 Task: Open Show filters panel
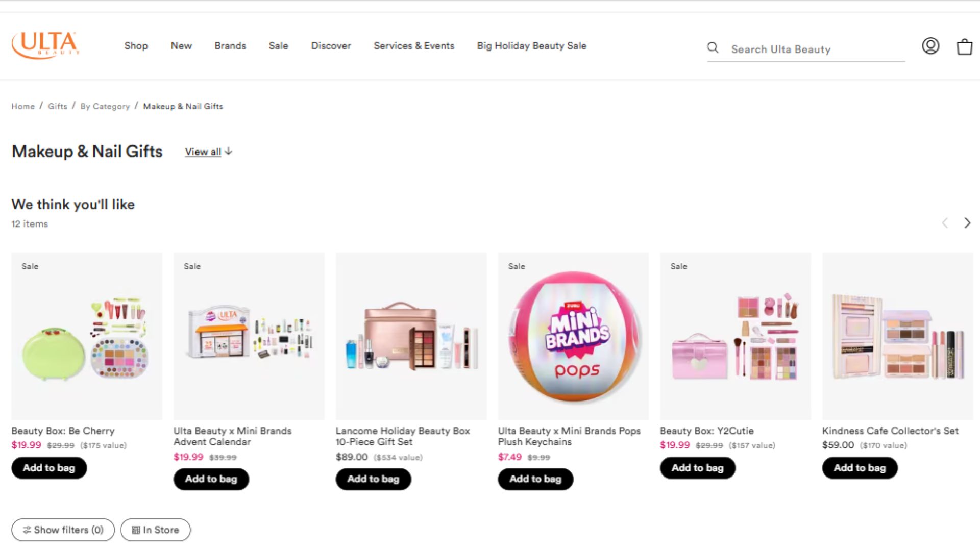(x=63, y=530)
